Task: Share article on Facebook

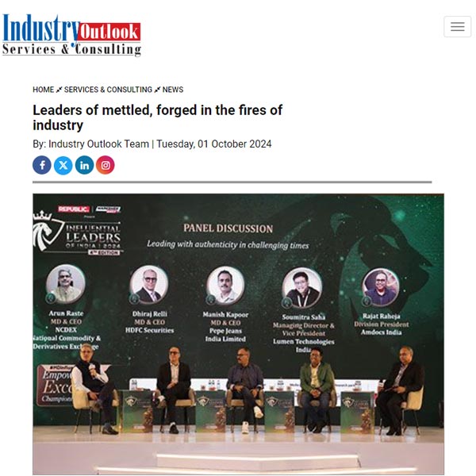Action: [x=42, y=165]
